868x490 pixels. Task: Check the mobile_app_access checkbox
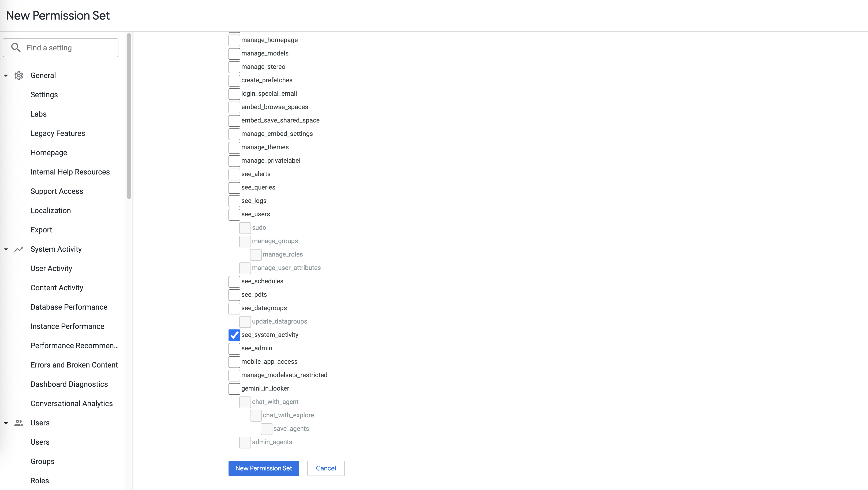234,362
